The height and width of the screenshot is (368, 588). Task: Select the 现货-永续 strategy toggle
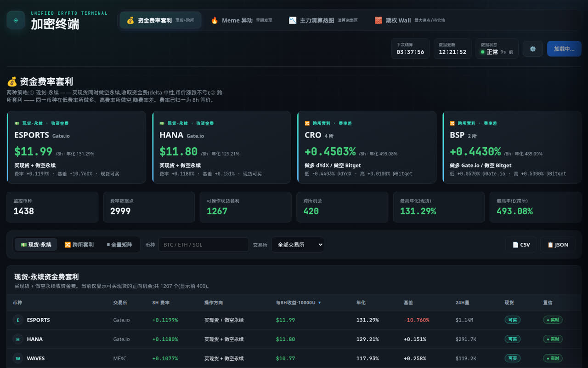[x=36, y=245]
